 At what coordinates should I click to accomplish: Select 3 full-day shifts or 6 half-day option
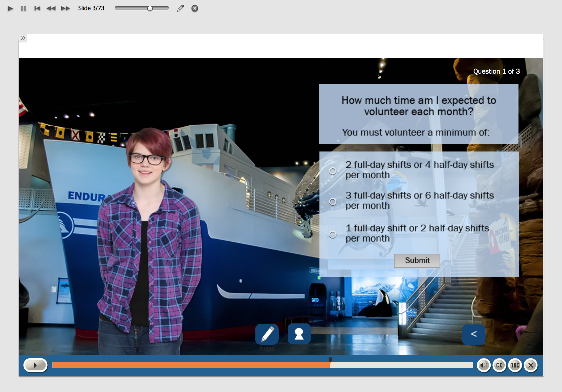point(332,202)
